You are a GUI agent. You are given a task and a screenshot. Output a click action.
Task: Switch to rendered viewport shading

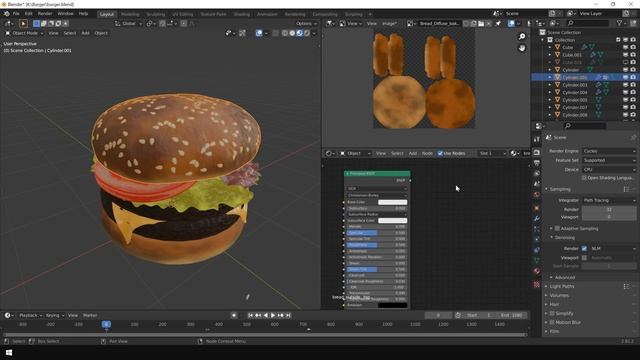point(307,33)
